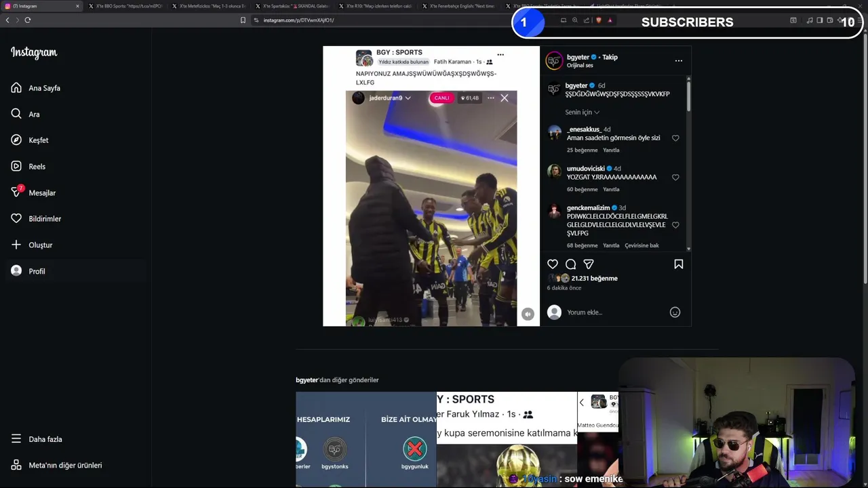Follow bgyeter with Takip
The height and width of the screenshot is (488, 868).
pyautogui.click(x=610, y=57)
